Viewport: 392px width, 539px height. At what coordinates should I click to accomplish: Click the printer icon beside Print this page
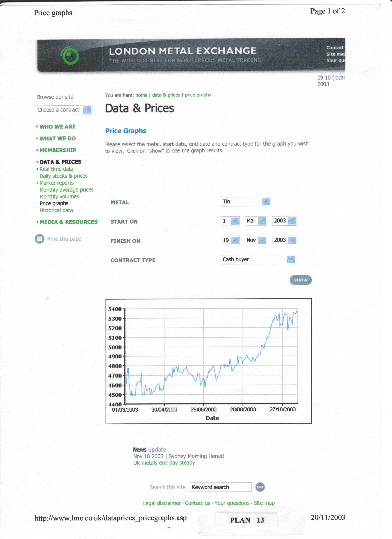pos(39,239)
